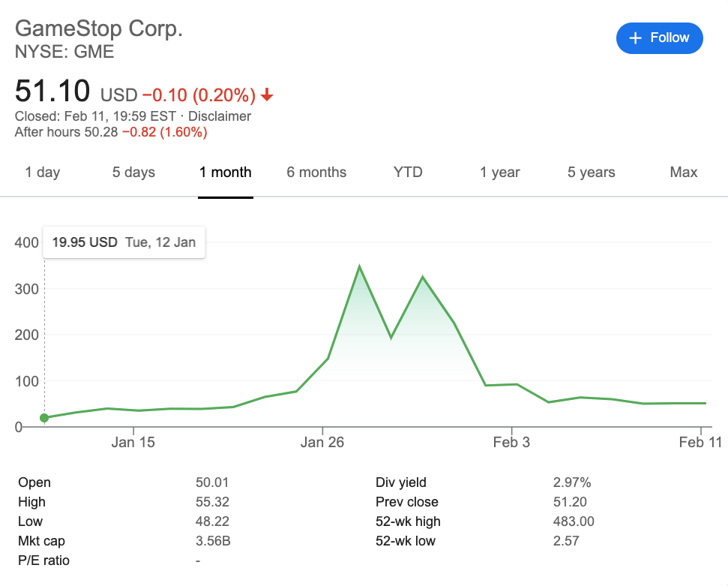The height and width of the screenshot is (586, 728).
Task: Show the Max time range
Action: click(x=683, y=173)
